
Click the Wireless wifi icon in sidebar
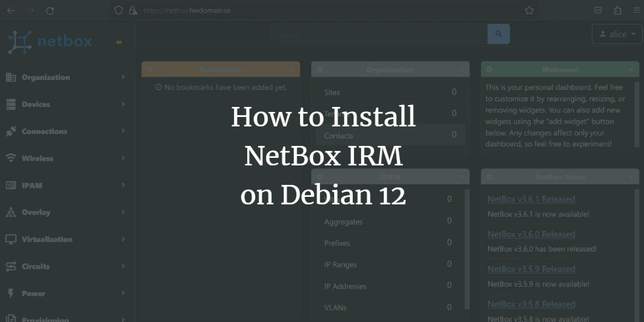tap(11, 158)
